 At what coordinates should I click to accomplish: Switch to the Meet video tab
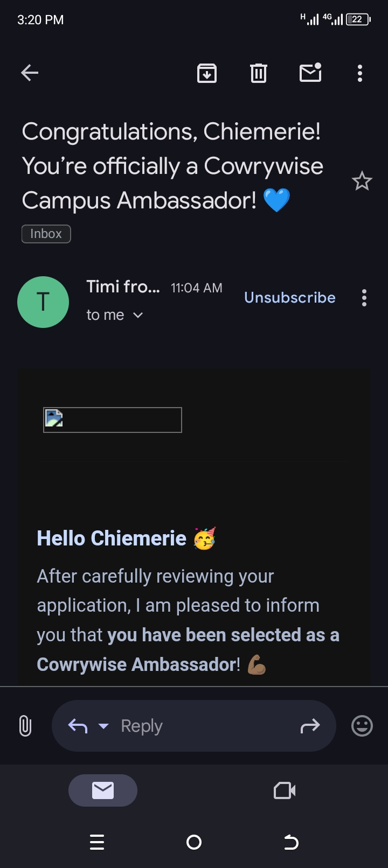pos(285,790)
